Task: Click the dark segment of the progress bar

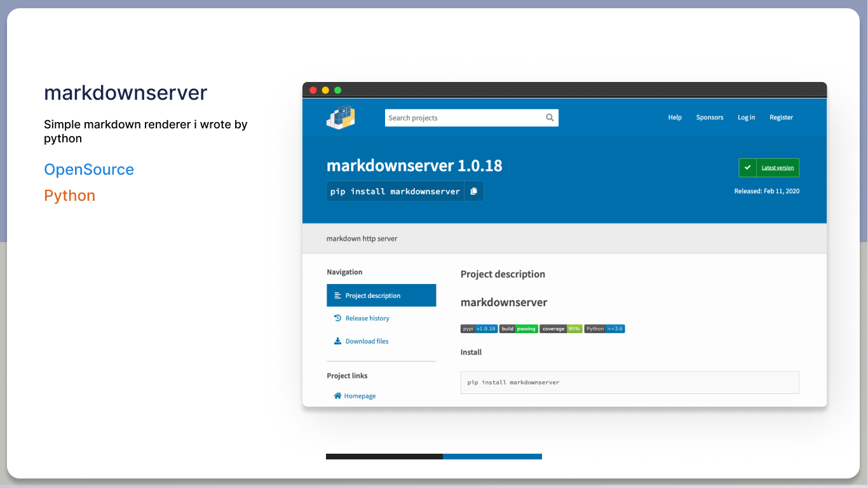Action: [x=384, y=456]
